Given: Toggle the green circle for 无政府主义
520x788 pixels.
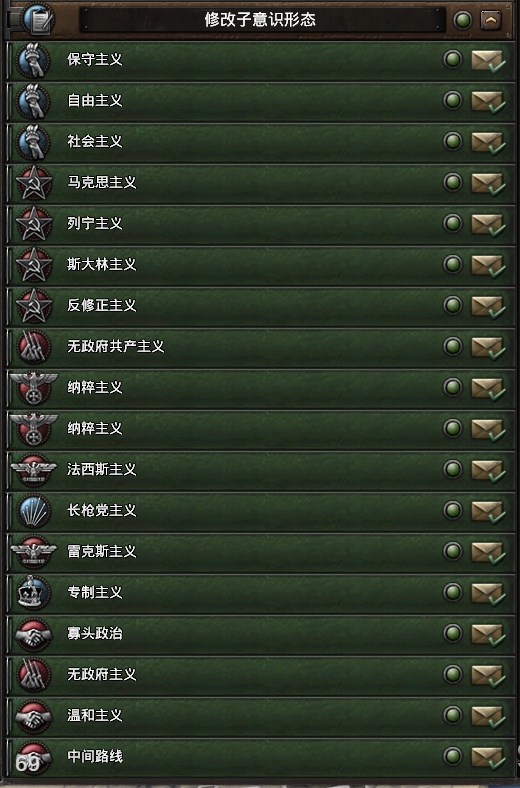Looking at the screenshot, I should (x=453, y=674).
